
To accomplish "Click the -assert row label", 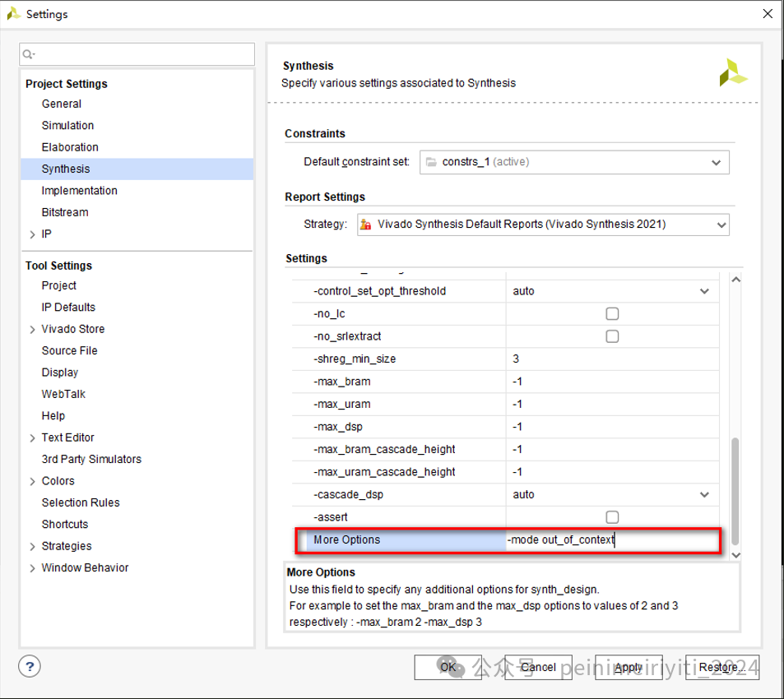I will point(330,517).
